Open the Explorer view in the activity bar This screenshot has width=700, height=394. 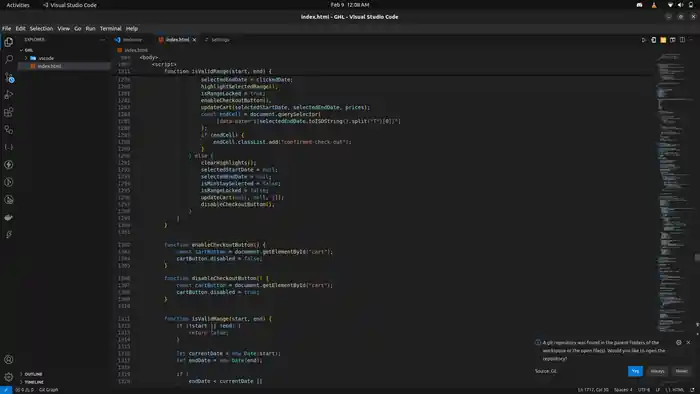point(8,42)
